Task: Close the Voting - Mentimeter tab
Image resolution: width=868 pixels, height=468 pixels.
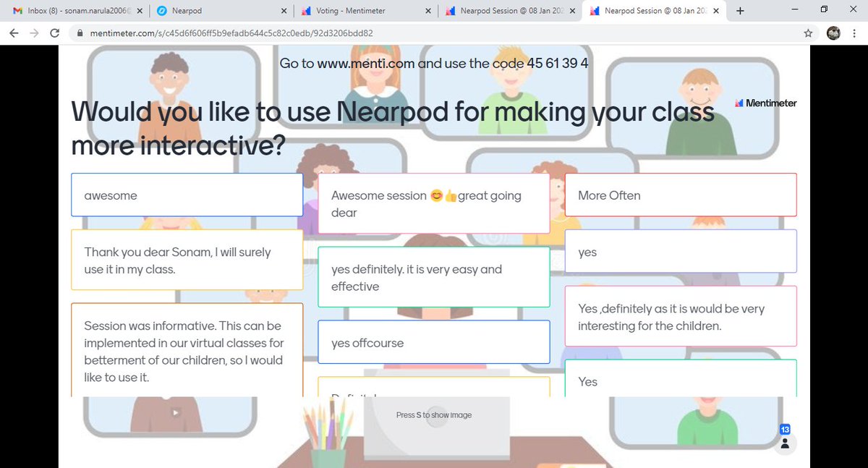Action: [x=427, y=11]
